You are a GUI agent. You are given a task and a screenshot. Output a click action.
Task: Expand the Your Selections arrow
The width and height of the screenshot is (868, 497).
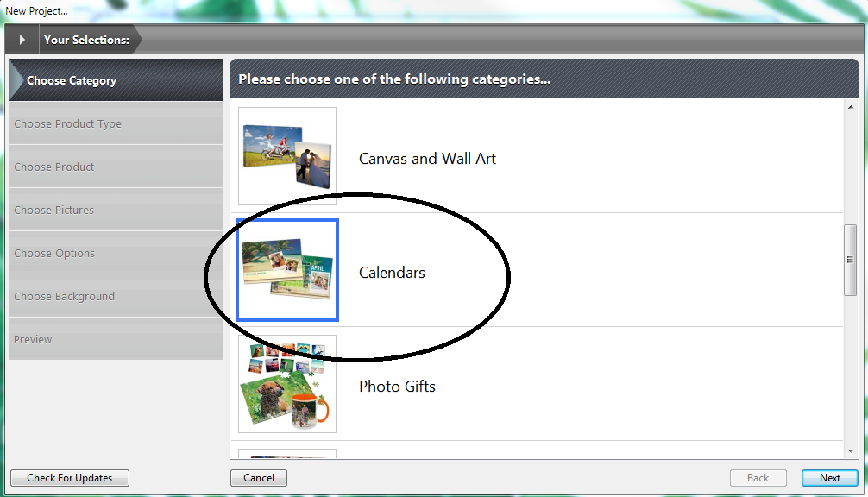point(22,40)
